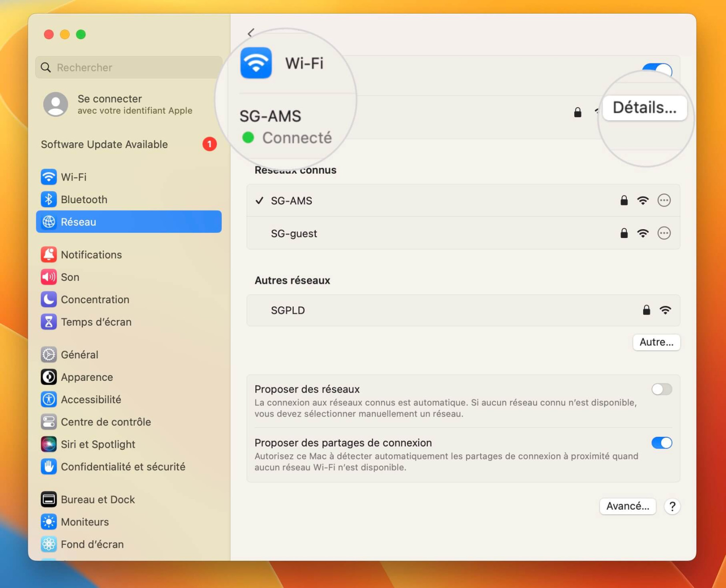Click lock icon in SG-guest row
The height and width of the screenshot is (588, 726).
(624, 233)
